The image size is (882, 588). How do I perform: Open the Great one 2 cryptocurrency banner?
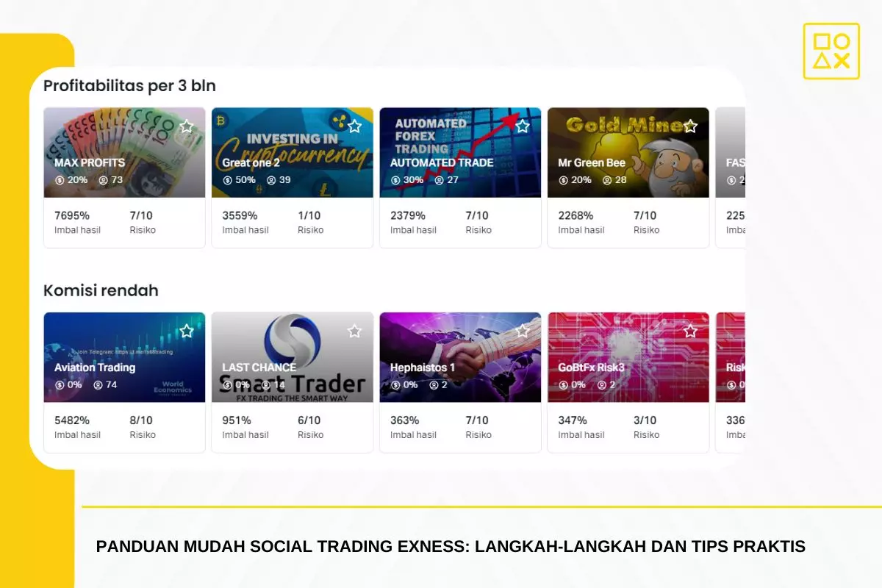click(293, 153)
